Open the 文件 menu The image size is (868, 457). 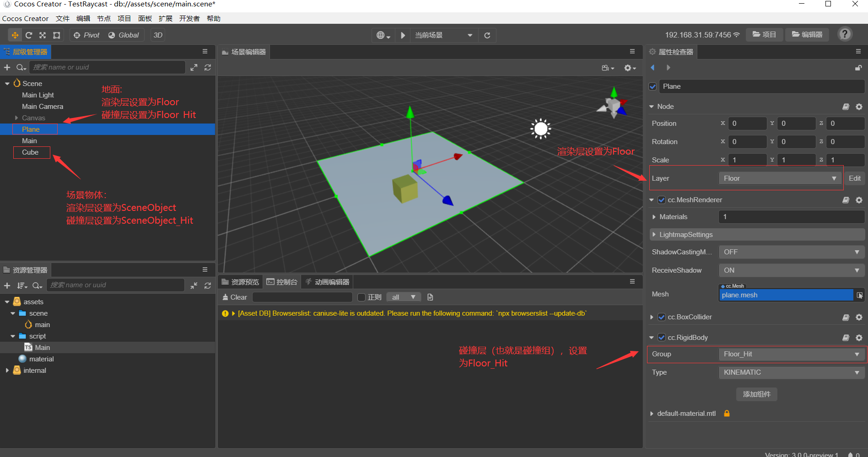[63, 18]
